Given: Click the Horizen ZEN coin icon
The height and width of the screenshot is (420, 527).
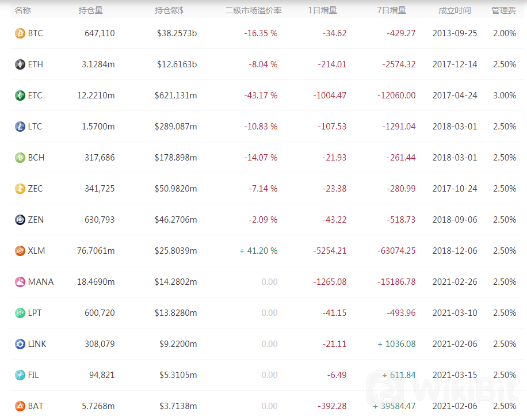Looking at the screenshot, I should click(20, 220).
